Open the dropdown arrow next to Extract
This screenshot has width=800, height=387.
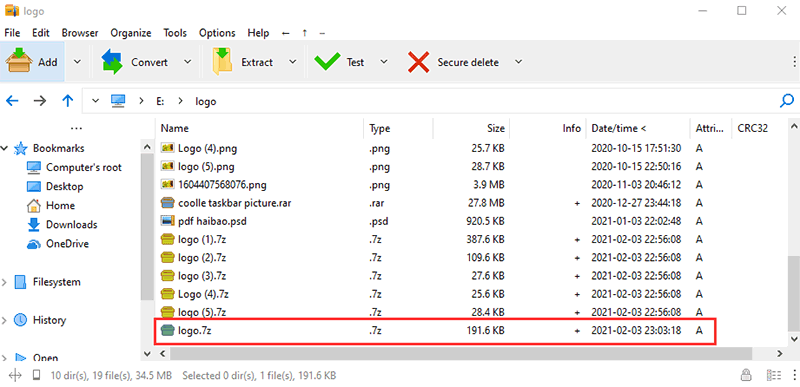tap(292, 62)
